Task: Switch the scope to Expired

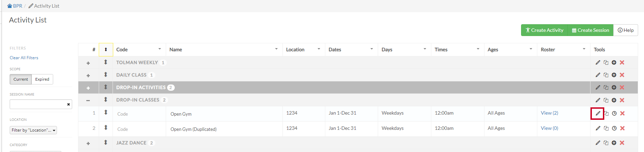Action: [42, 79]
